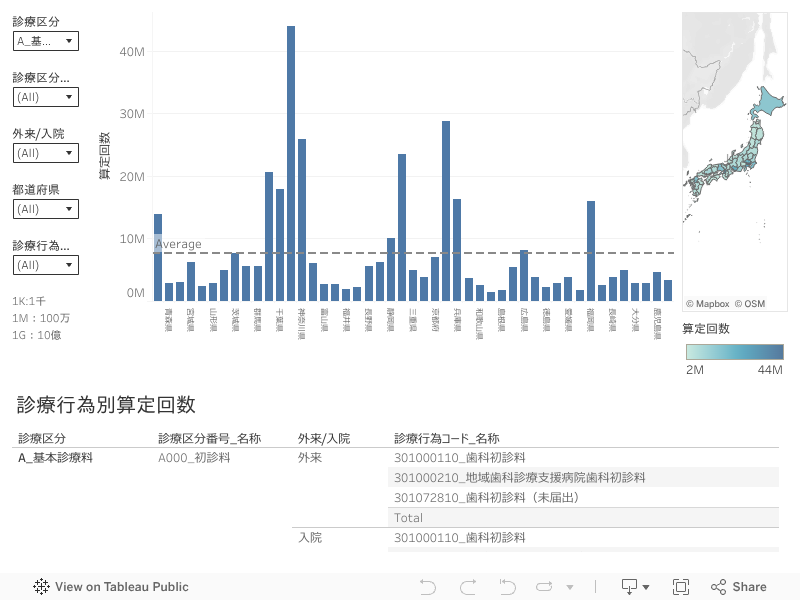Click the 算定回数 color legend gradient
This screenshot has width=800, height=600.
pos(734,352)
